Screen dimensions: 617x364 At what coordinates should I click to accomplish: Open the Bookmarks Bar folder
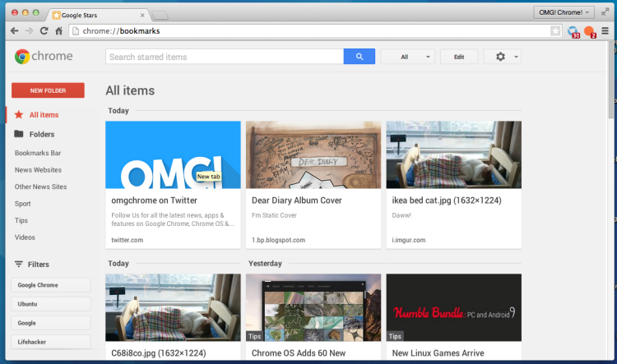[38, 153]
